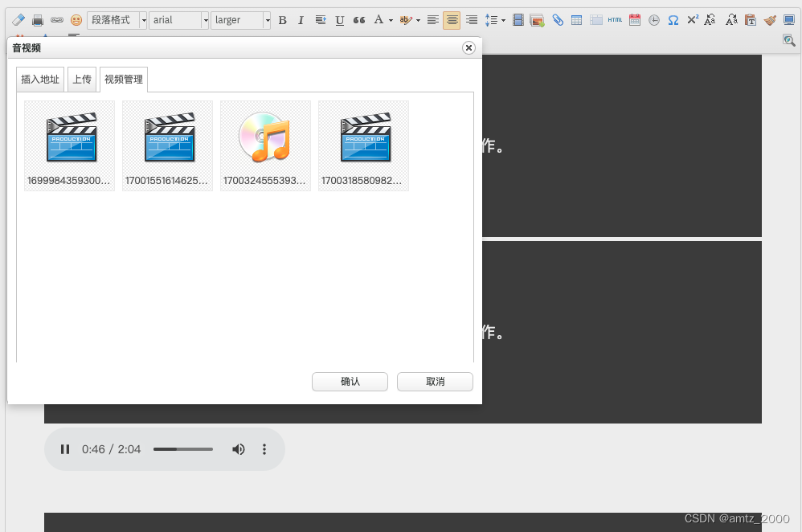802x532 pixels.
Task: Click paste as plain text icon
Action: point(751,20)
